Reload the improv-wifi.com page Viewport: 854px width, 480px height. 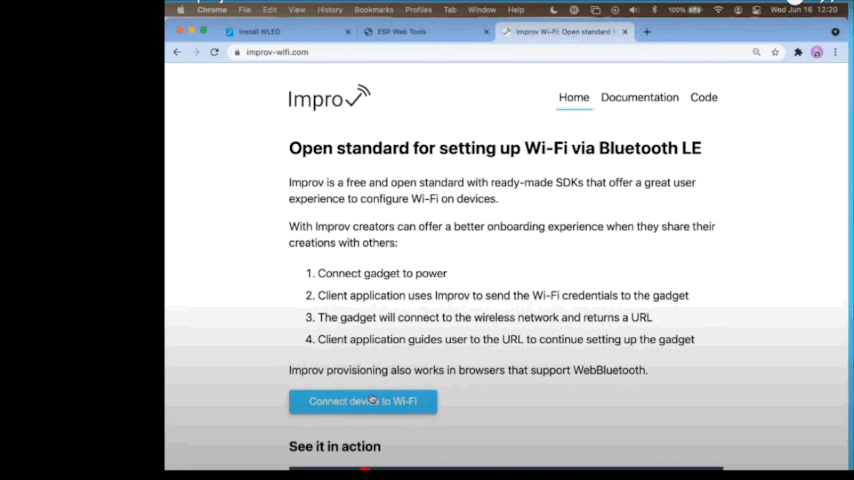(x=215, y=52)
